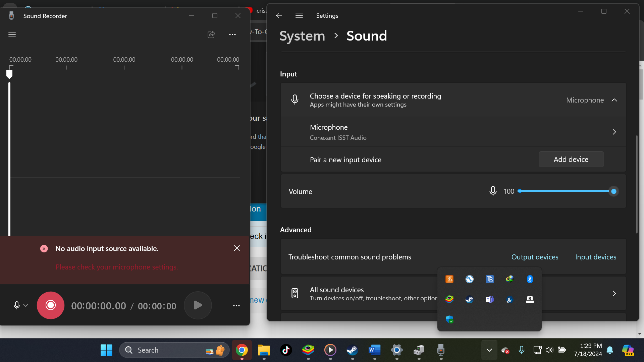Open Thunderbird from the system tray
This screenshot has height=362, width=644.
coord(489,279)
